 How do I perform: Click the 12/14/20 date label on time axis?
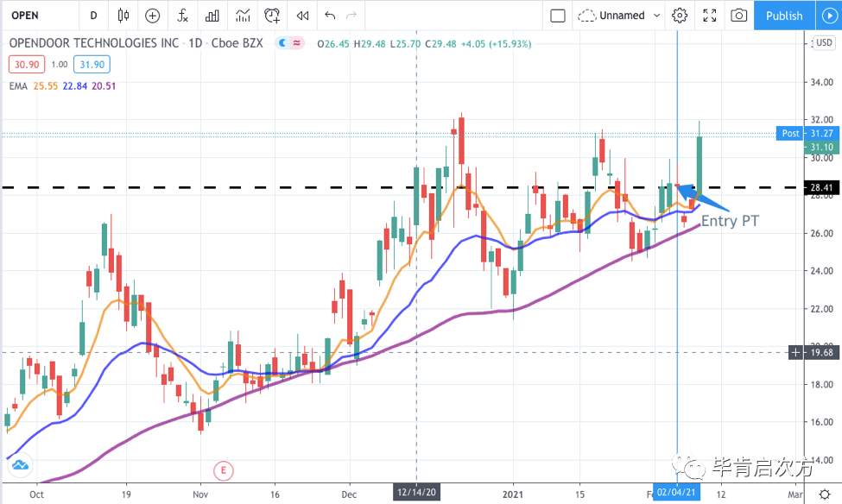[416, 492]
